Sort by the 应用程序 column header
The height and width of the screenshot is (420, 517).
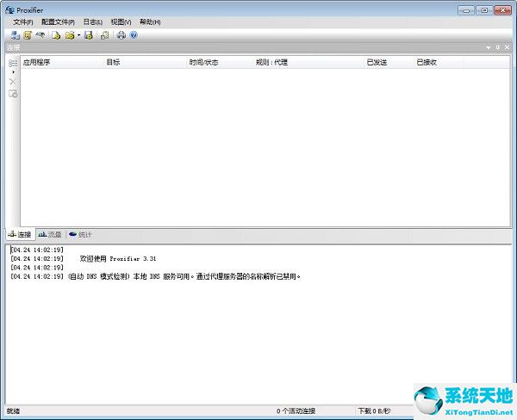[x=62, y=62]
